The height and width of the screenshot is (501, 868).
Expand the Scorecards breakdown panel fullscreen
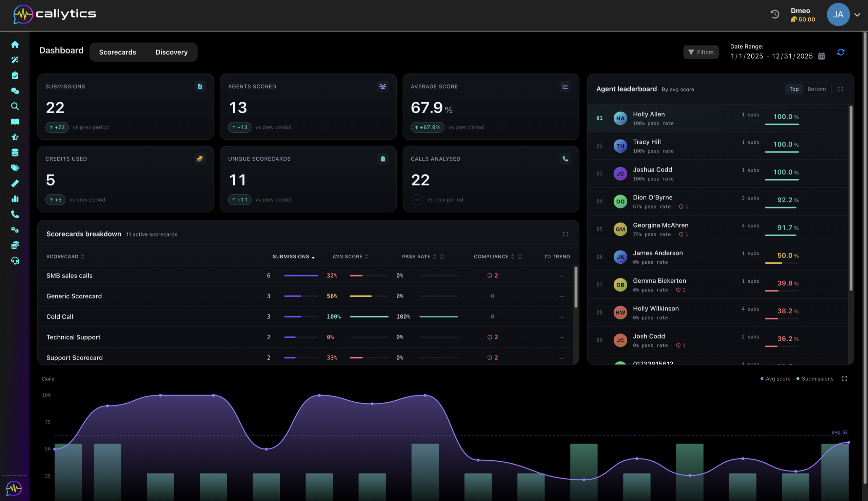565,234
